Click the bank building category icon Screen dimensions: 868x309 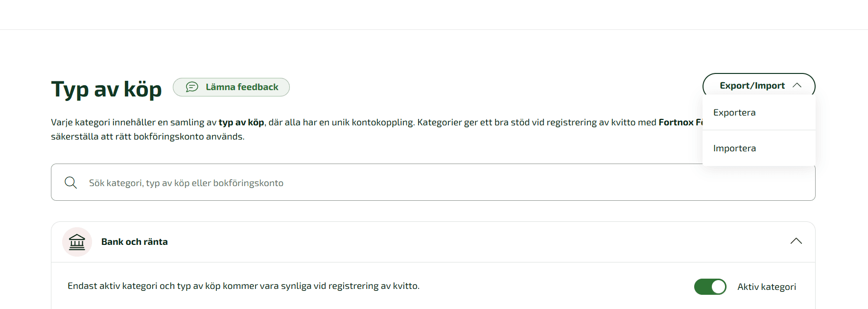click(77, 242)
